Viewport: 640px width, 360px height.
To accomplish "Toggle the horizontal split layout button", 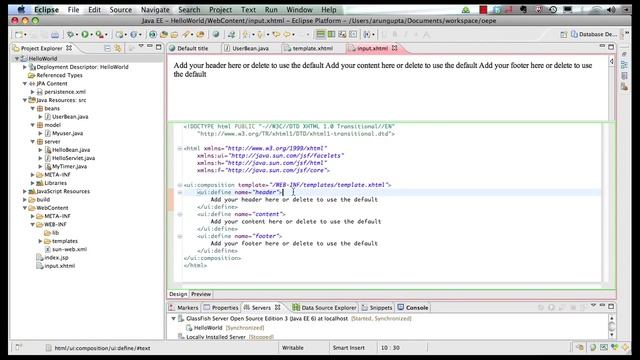I will [x=331, y=34].
